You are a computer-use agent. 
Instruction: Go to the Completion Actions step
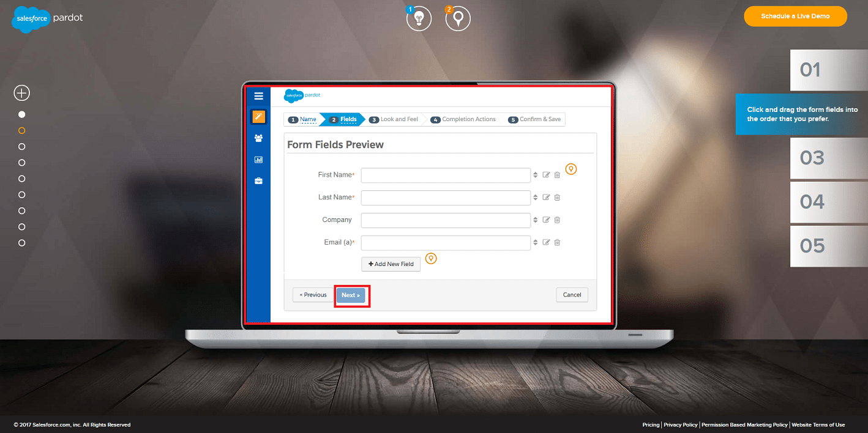[463, 119]
